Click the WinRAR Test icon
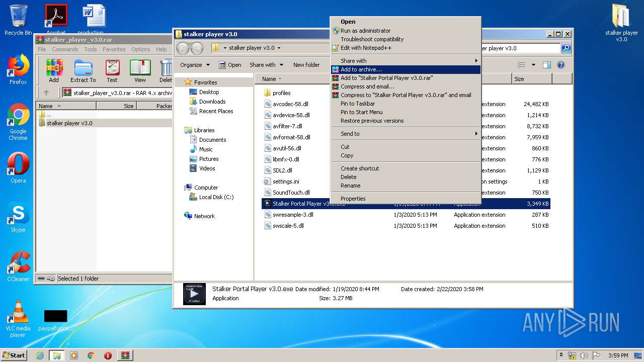 click(112, 70)
